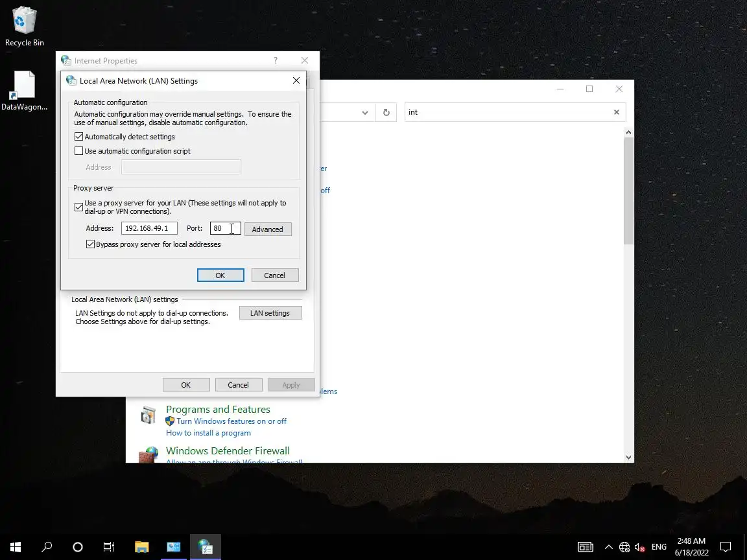Toggle Bypass proxy server for local addresses
Image resolution: width=747 pixels, height=560 pixels.
pos(90,244)
